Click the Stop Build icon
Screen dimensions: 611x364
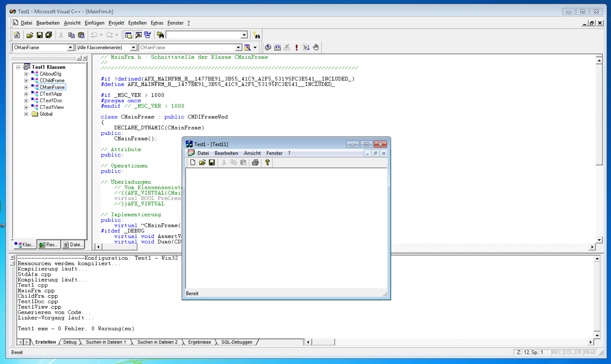287,47
